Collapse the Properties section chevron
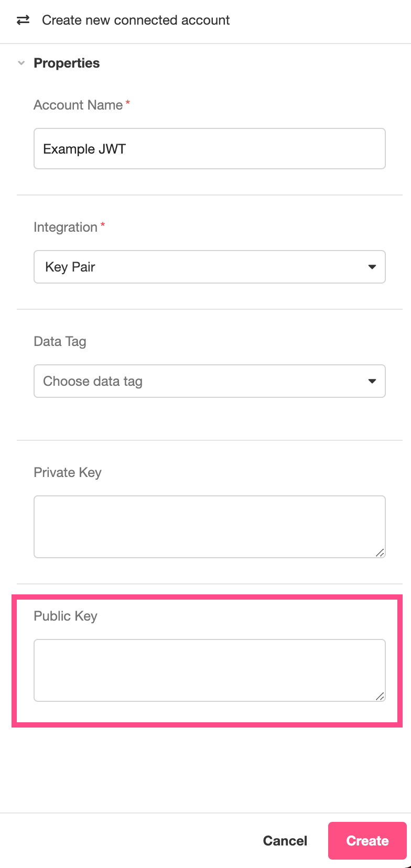The height and width of the screenshot is (868, 411). 21,63
